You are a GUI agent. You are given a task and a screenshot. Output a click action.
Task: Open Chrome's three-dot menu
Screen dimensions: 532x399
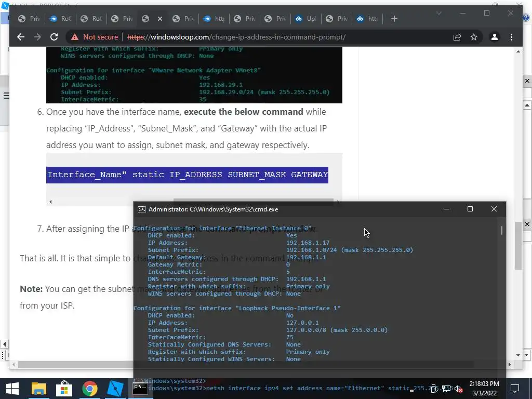click(511, 37)
